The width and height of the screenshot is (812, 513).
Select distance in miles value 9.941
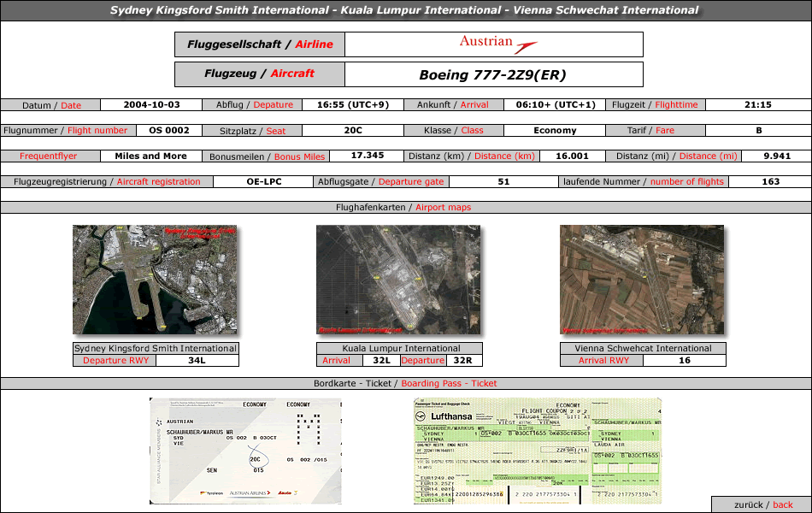(777, 156)
